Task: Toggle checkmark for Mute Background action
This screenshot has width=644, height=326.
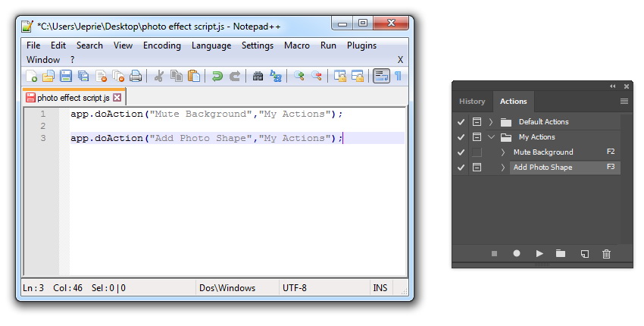Action: [461, 152]
